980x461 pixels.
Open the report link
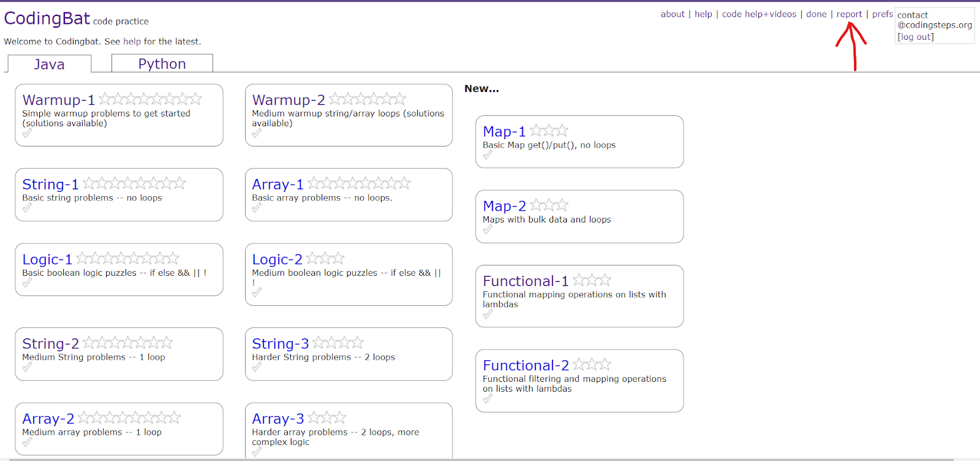pyautogui.click(x=849, y=14)
